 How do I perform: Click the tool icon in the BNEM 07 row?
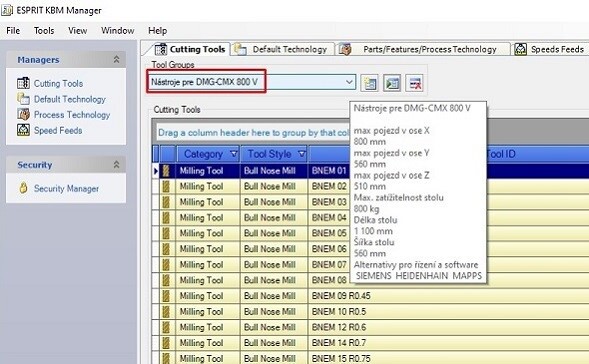tap(166, 265)
